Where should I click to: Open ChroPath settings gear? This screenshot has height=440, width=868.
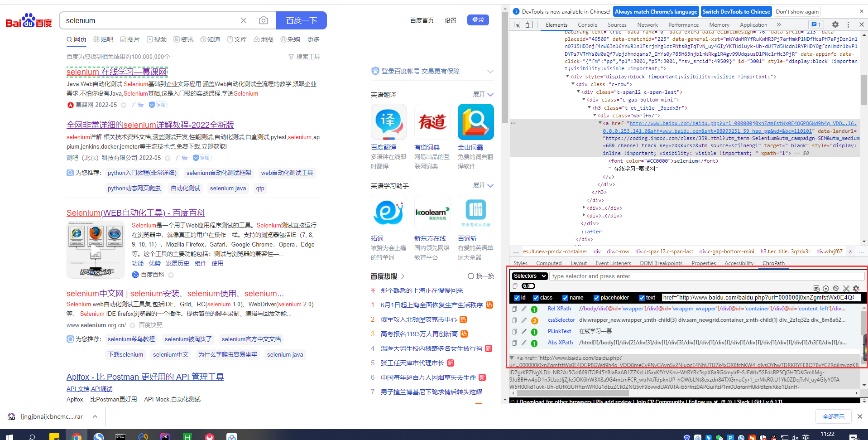pos(856,288)
